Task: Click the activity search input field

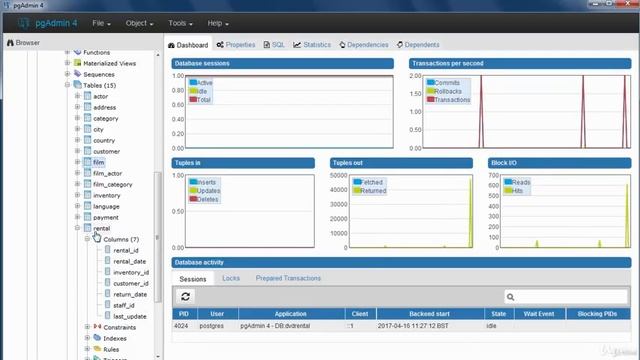Action: point(566,297)
